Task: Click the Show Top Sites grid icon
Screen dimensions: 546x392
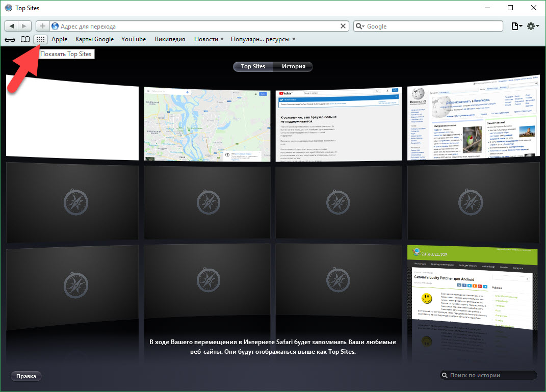Action: tap(40, 39)
